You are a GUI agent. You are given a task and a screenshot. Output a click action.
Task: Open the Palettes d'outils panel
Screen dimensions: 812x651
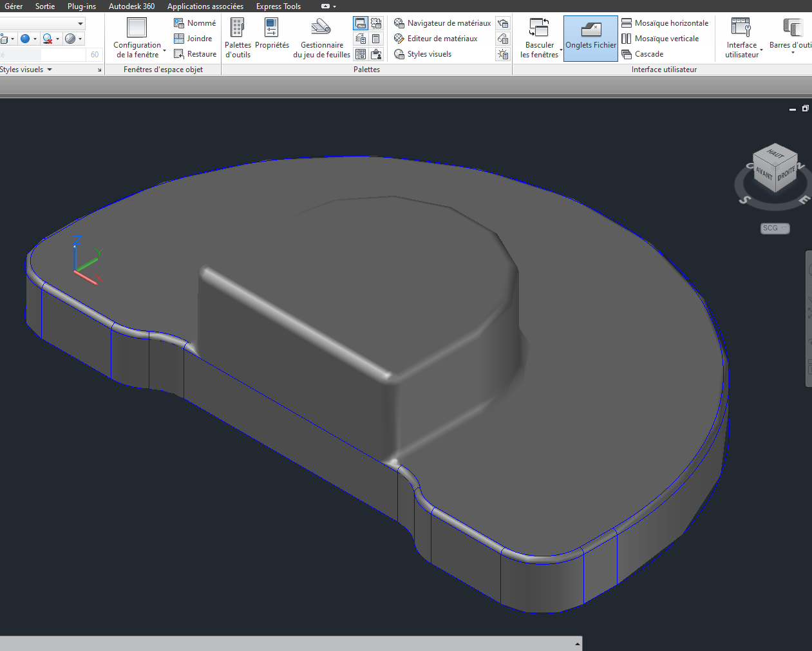click(x=238, y=38)
